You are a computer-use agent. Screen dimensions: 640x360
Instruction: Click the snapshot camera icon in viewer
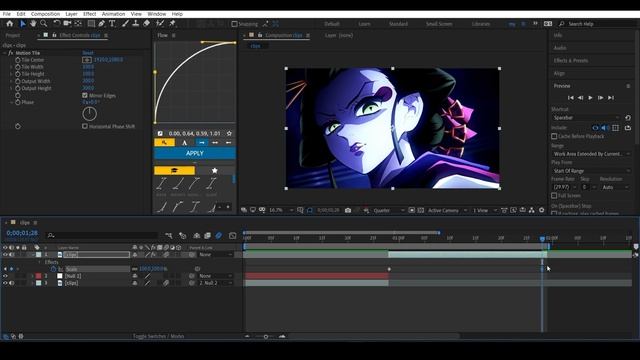[x=348, y=210]
